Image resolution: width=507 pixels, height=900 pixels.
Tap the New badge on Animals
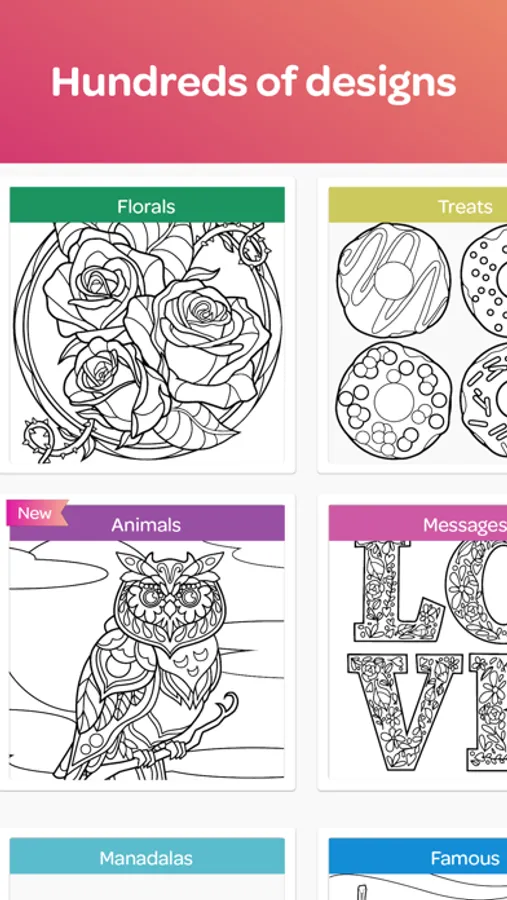[x=37, y=513]
